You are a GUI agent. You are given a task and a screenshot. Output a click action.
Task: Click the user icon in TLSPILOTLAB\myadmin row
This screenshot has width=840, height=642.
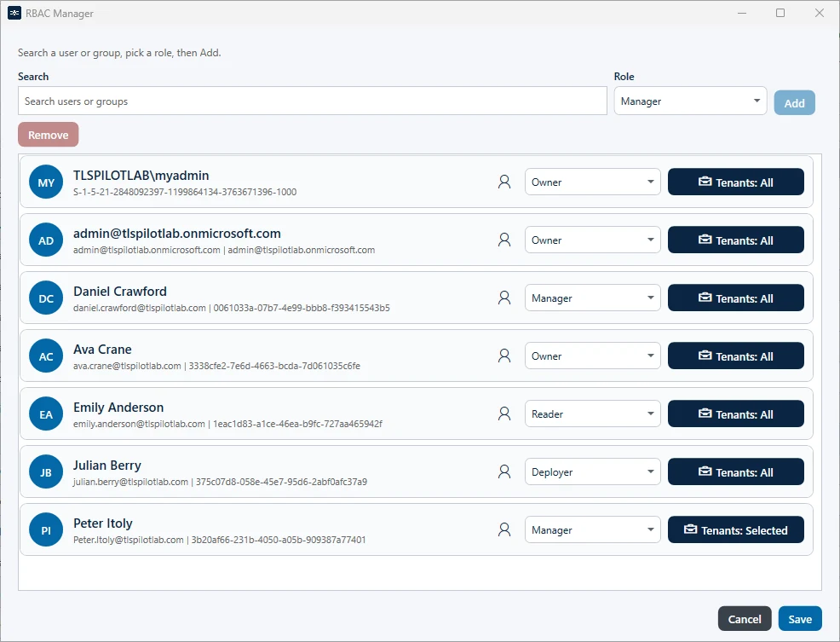(504, 182)
